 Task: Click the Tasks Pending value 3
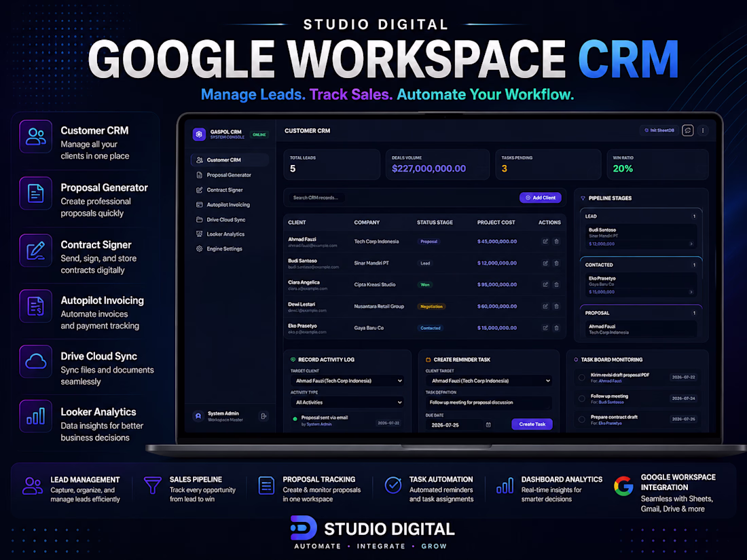[504, 168]
